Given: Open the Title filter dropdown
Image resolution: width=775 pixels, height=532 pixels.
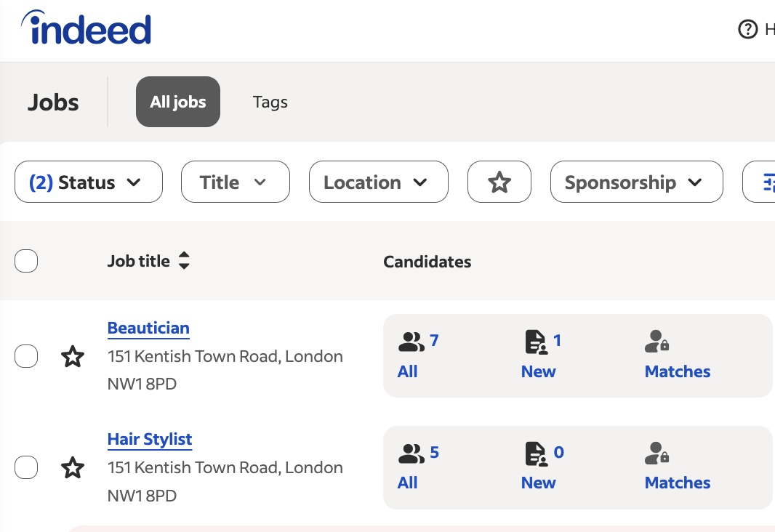Looking at the screenshot, I should (x=236, y=182).
